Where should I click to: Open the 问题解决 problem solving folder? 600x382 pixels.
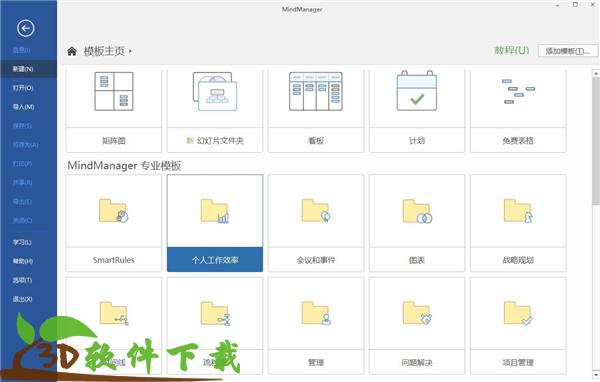click(417, 326)
